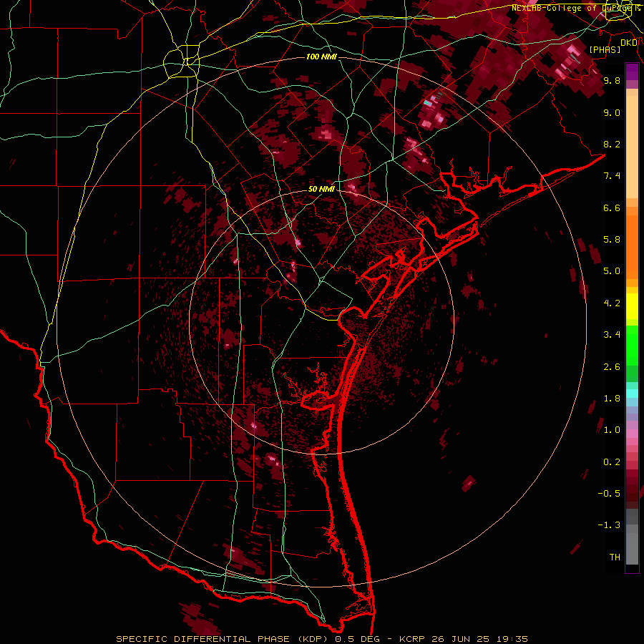The height and width of the screenshot is (644, 644).
Task: Click the 9.0 value on the color scale
Action: [612, 112]
